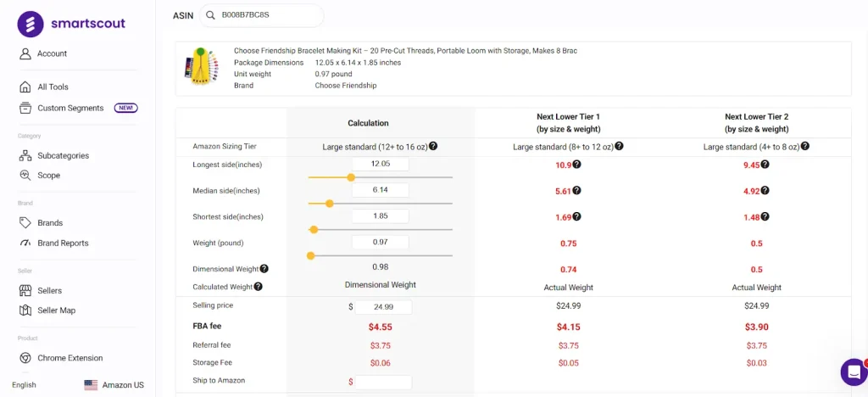Click help icon next to Calculated Weight
The image size is (868, 397).
pyautogui.click(x=258, y=287)
